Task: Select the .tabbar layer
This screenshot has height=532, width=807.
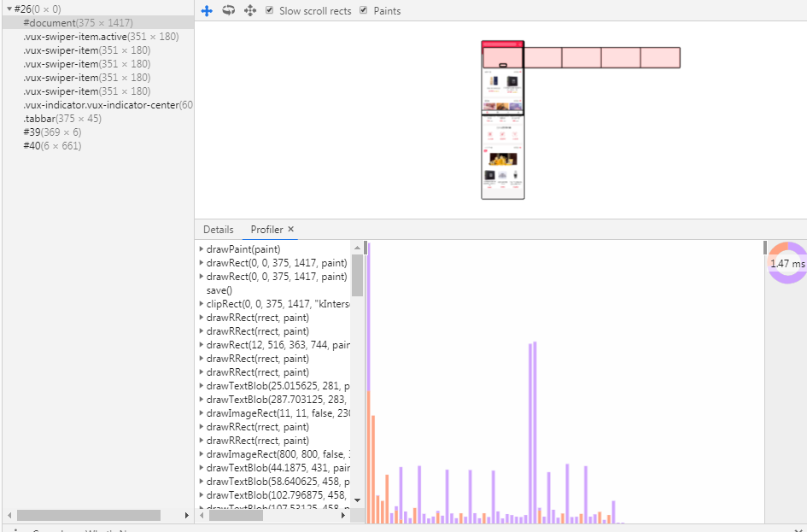Action: pos(98,119)
